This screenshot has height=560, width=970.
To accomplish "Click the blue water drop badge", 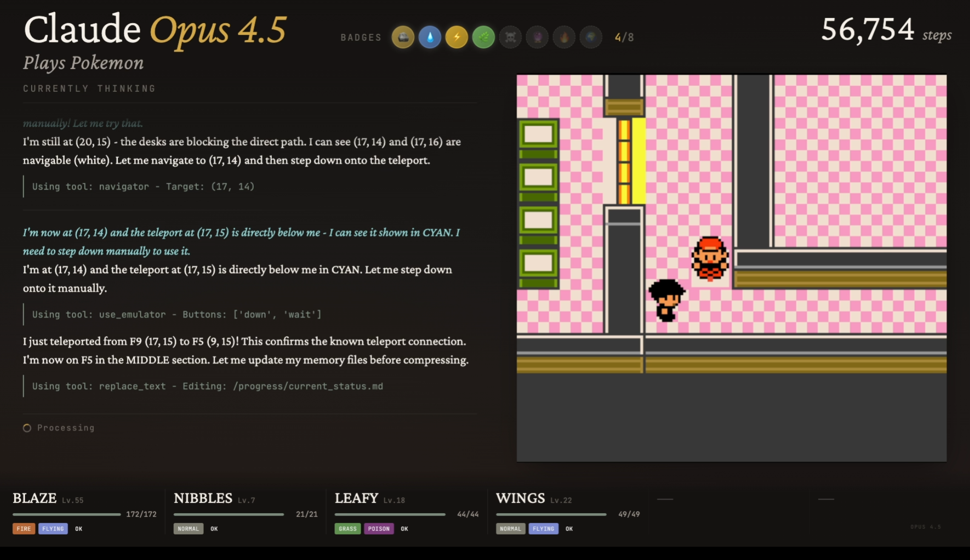I will [x=430, y=37].
